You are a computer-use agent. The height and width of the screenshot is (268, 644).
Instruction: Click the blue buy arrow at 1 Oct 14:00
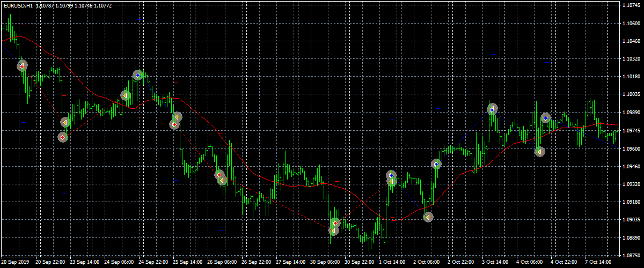pos(391,175)
